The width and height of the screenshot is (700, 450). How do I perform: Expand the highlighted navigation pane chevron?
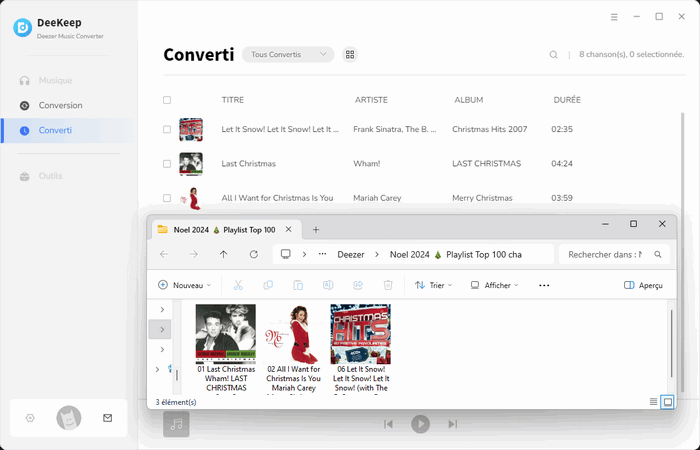tap(162, 329)
